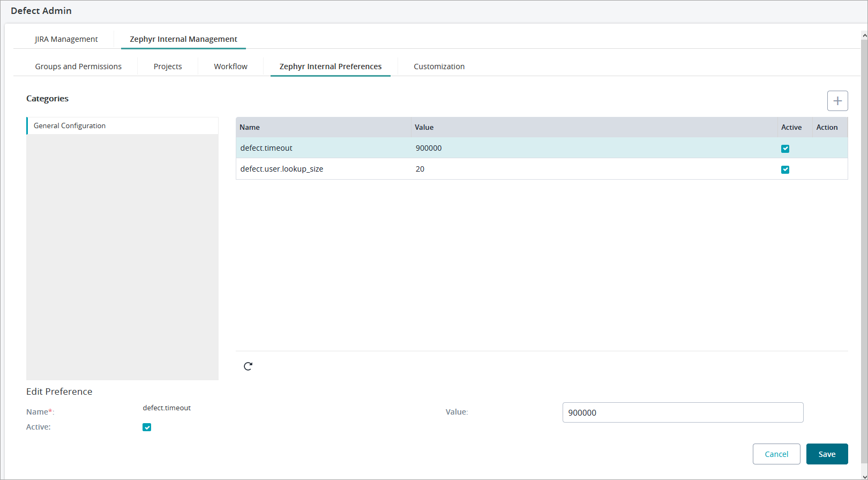
Task: Open the Workflow tab
Action: 230,67
